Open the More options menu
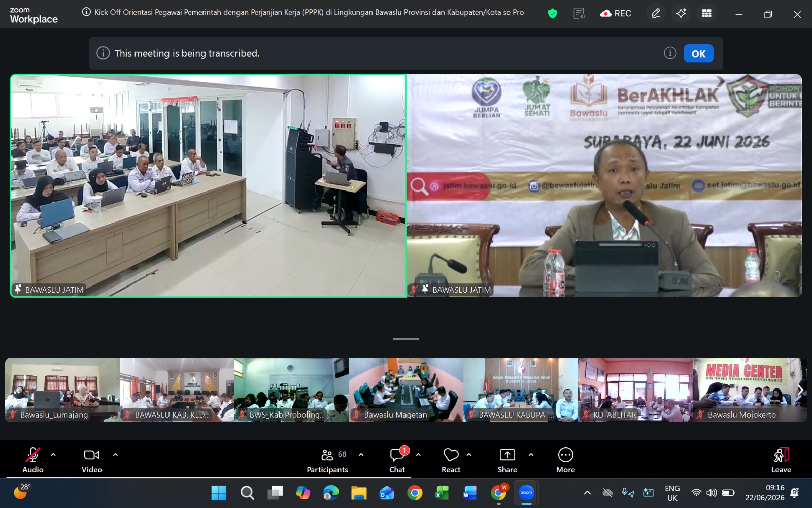Image resolution: width=812 pixels, height=508 pixels. 566,460
